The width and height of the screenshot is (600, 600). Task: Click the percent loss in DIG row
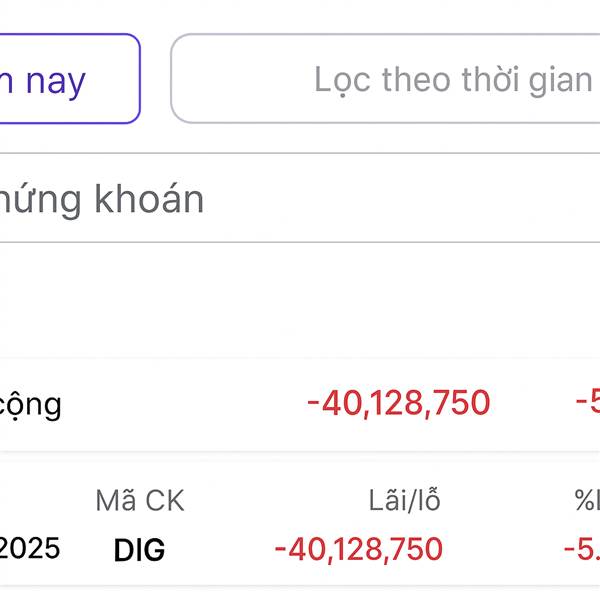(x=582, y=549)
